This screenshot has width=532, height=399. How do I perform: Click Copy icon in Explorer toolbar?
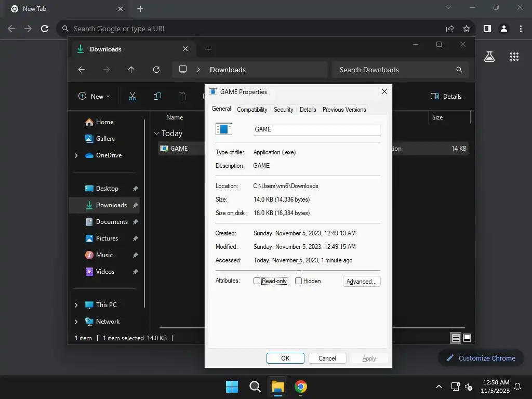(157, 96)
